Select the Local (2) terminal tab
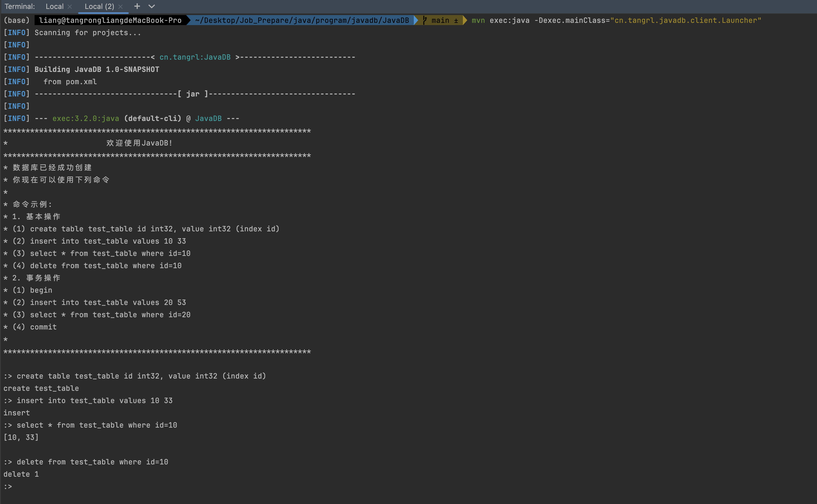Screen dimensions: 817x504 click(x=99, y=7)
